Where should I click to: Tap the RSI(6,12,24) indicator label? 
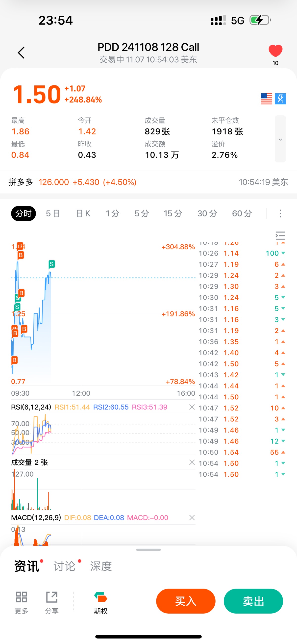point(31,407)
